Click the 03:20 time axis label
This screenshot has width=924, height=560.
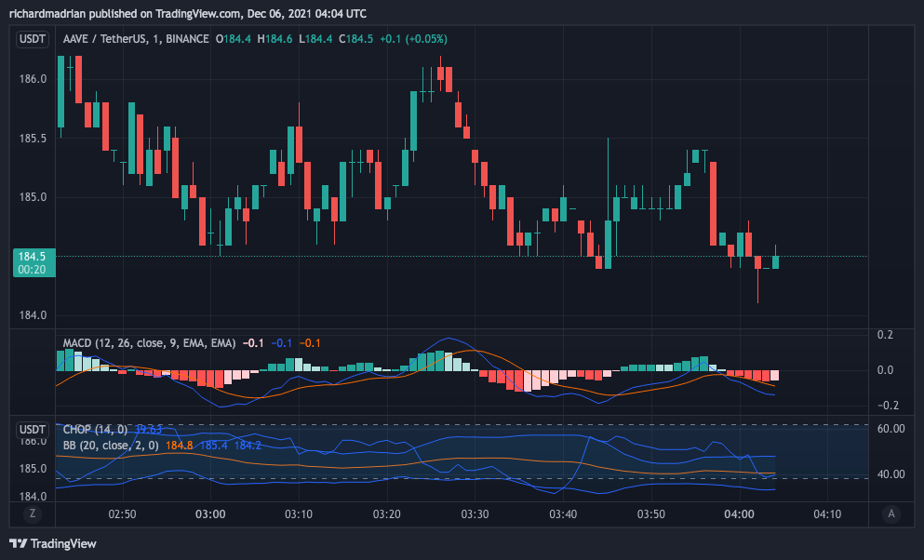click(386, 514)
